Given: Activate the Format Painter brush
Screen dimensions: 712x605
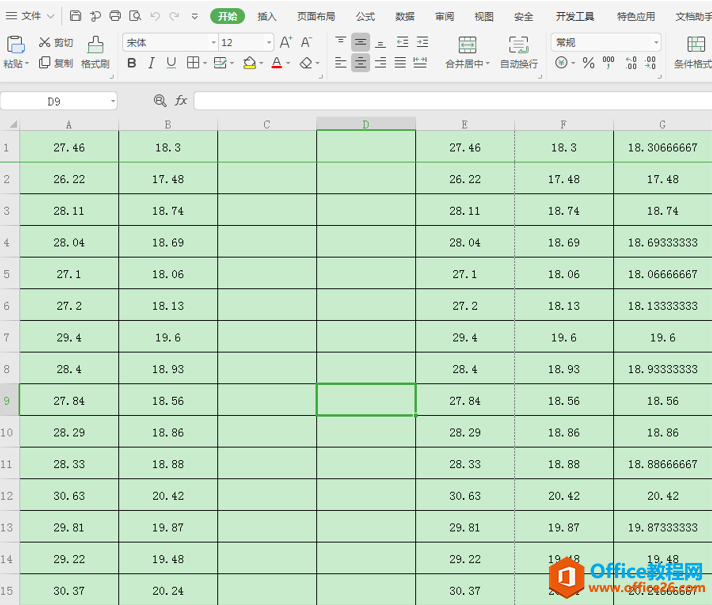Looking at the screenshot, I should pos(95,52).
